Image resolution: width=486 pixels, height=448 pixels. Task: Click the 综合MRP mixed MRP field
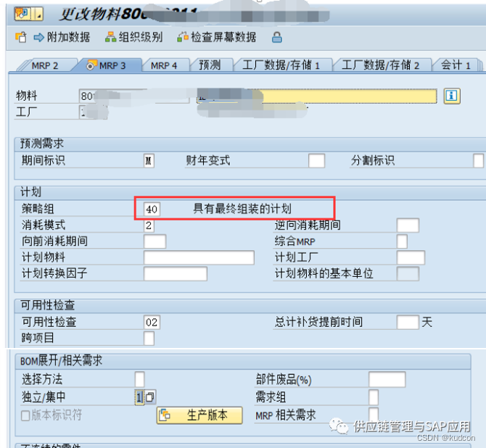pos(402,241)
